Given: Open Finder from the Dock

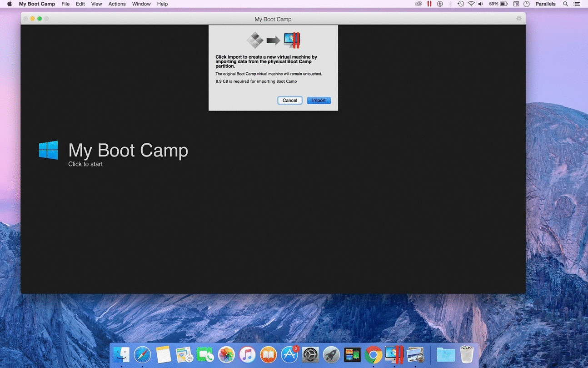Looking at the screenshot, I should pyautogui.click(x=121, y=355).
